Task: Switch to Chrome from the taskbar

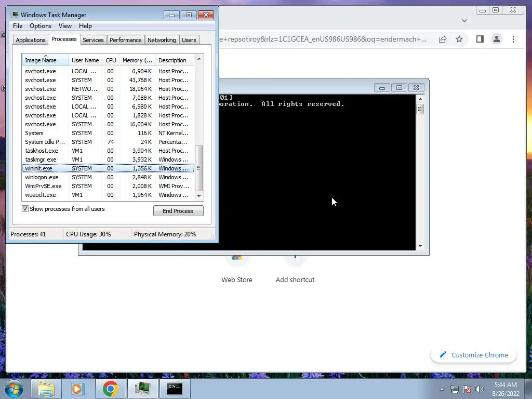Action: [110, 389]
